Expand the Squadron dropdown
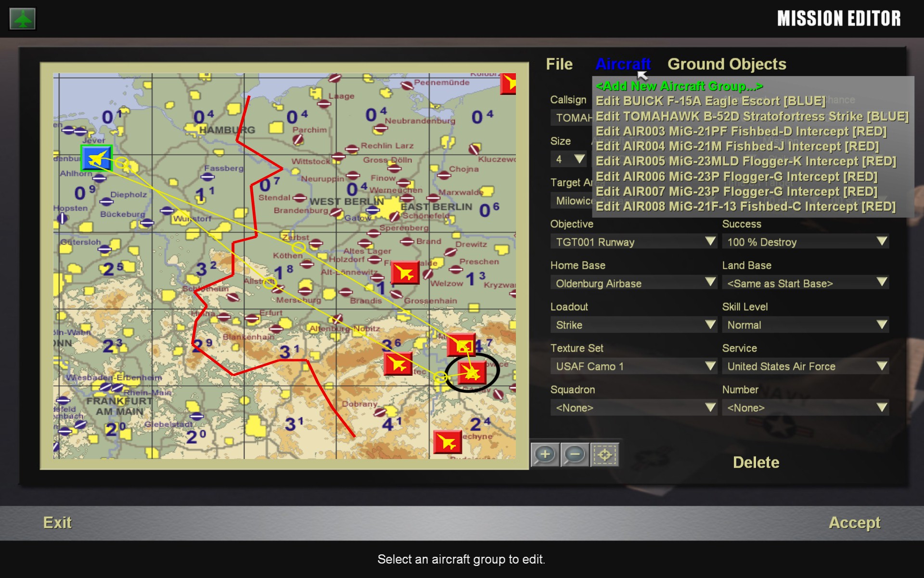Screen dimensions: 924x578 [634, 407]
